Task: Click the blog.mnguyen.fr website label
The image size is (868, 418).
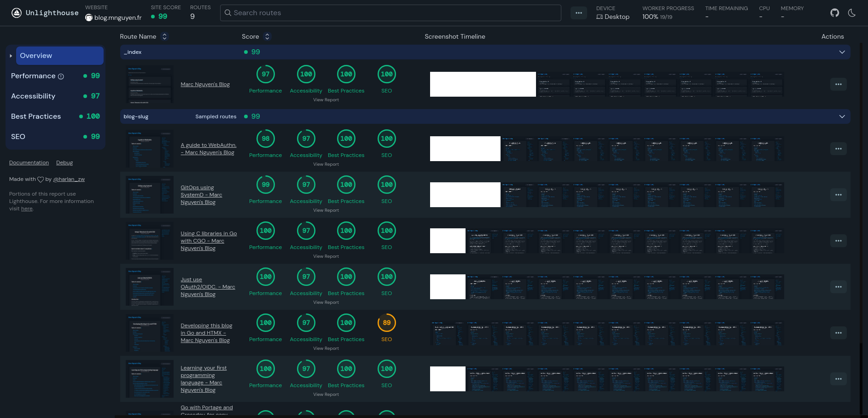Action: (x=113, y=17)
